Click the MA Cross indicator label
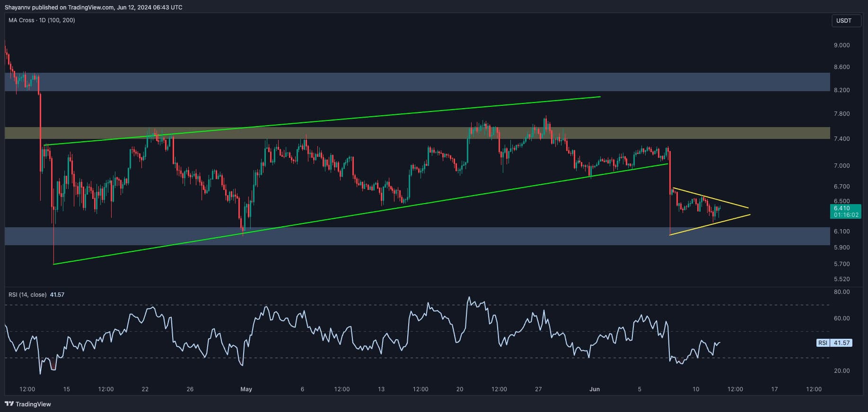The width and height of the screenshot is (868, 412). (42, 20)
